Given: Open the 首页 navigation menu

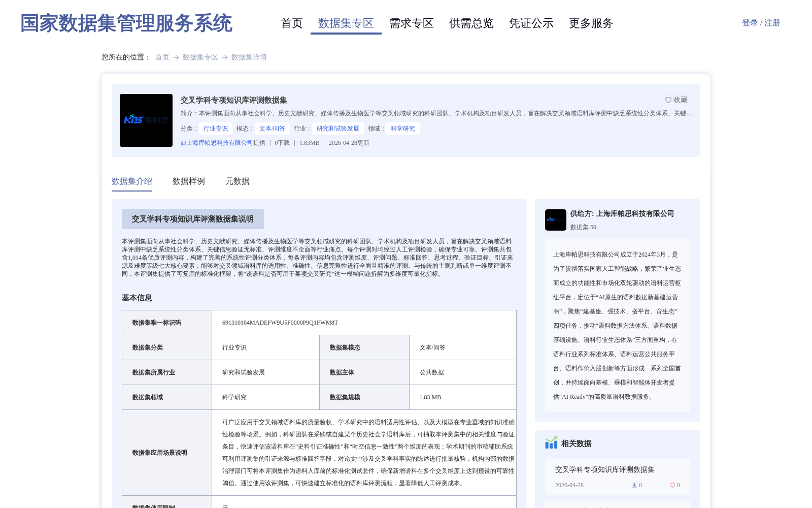Looking at the screenshot, I should (291, 23).
